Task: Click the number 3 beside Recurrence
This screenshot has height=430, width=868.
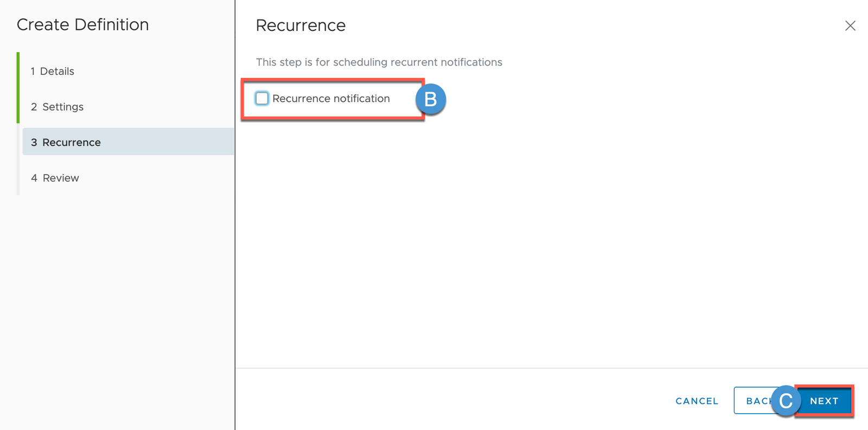Action: pyautogui.click(x=34, y=143)
